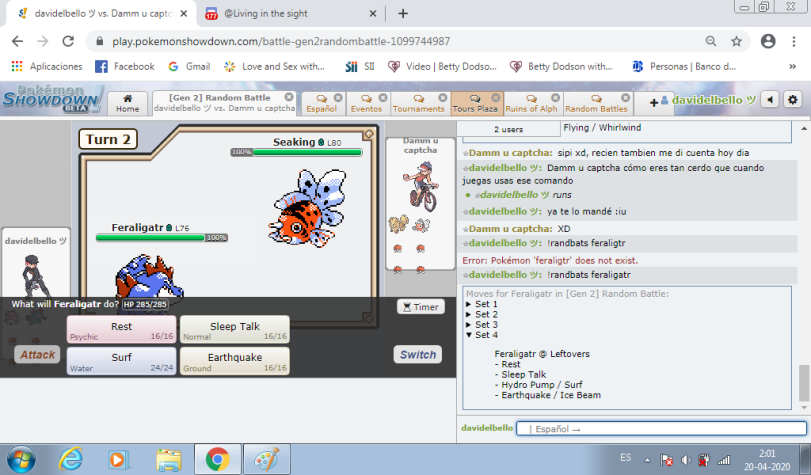Open the Gmail bookmark

click(189, 66)
